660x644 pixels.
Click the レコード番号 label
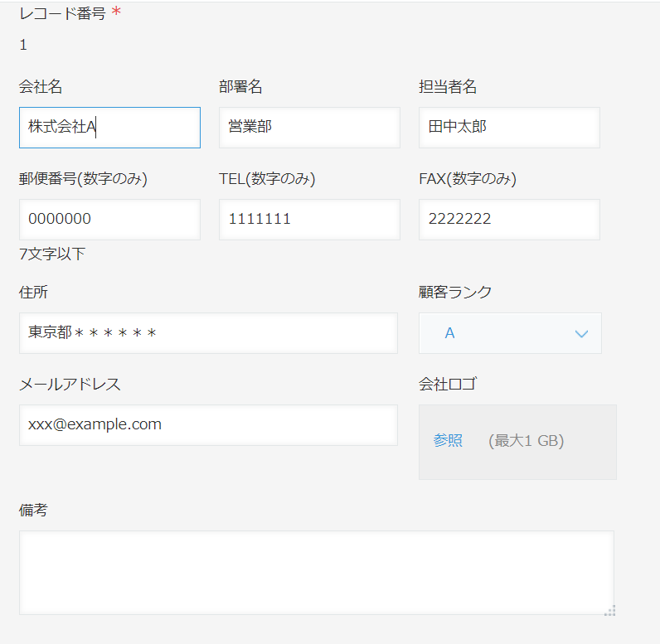point(62,13)
